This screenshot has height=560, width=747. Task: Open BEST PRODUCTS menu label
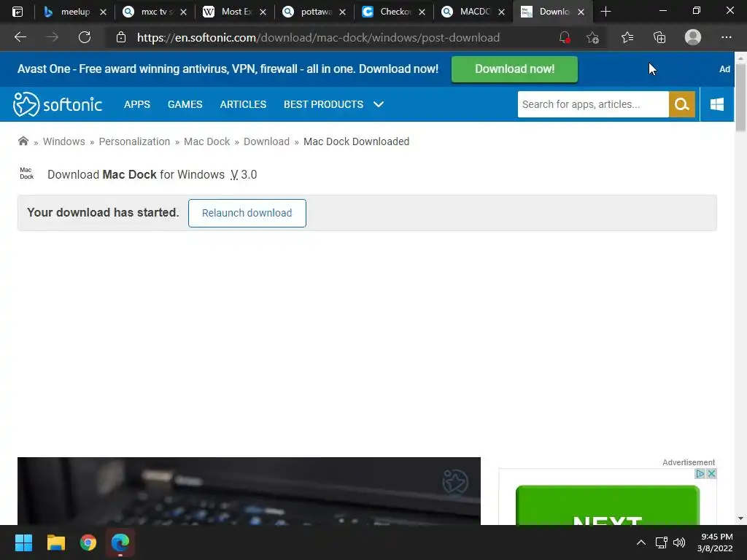(x=323, y=104)
